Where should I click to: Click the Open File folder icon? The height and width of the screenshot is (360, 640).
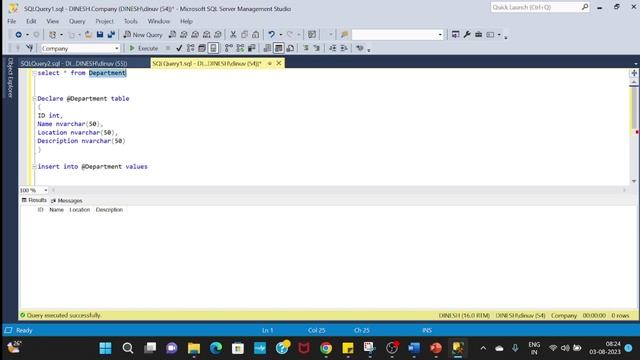click(x=88, y=35)
